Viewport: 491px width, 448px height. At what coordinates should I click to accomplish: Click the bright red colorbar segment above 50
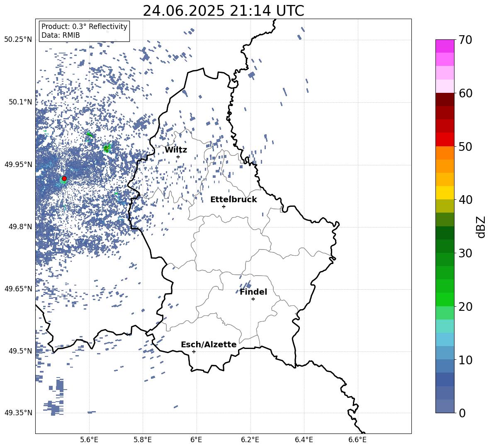coord(445,140)
